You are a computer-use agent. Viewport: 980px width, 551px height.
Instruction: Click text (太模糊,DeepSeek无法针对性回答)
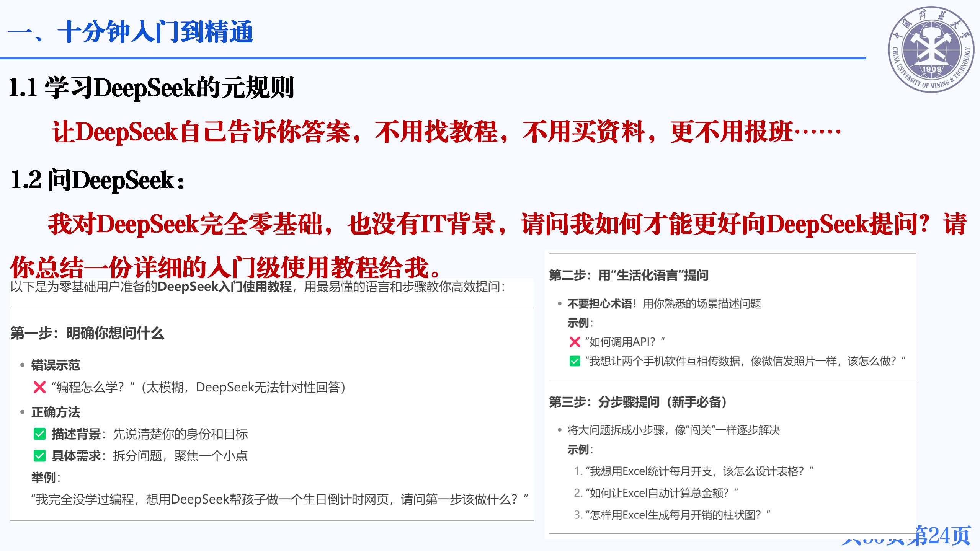pos(243,387)
